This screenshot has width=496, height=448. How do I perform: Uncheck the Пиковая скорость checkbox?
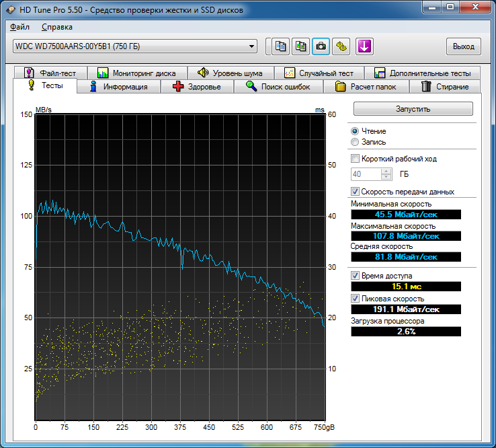pyautogui.click(x=355, y=298)
